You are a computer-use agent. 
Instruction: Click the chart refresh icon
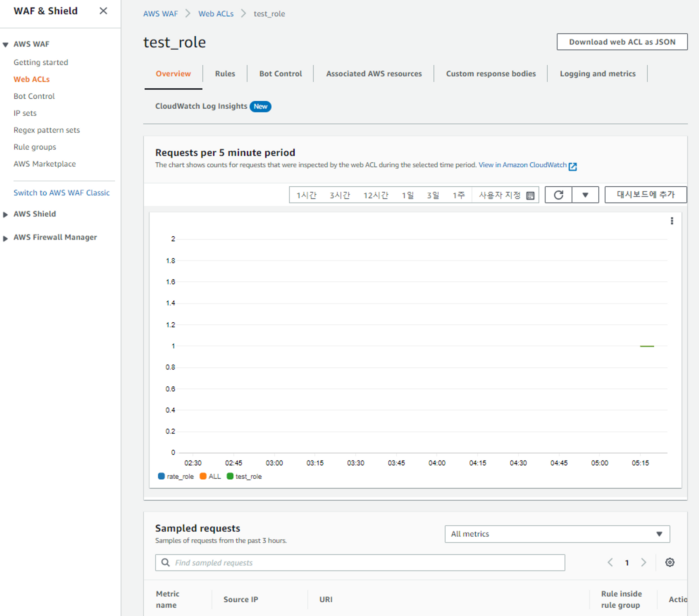click(x=558, y=195)
